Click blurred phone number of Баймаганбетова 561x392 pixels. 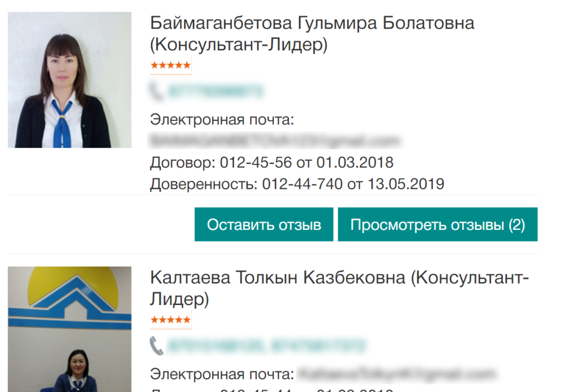pyautogui.click(x=216, y=91)
